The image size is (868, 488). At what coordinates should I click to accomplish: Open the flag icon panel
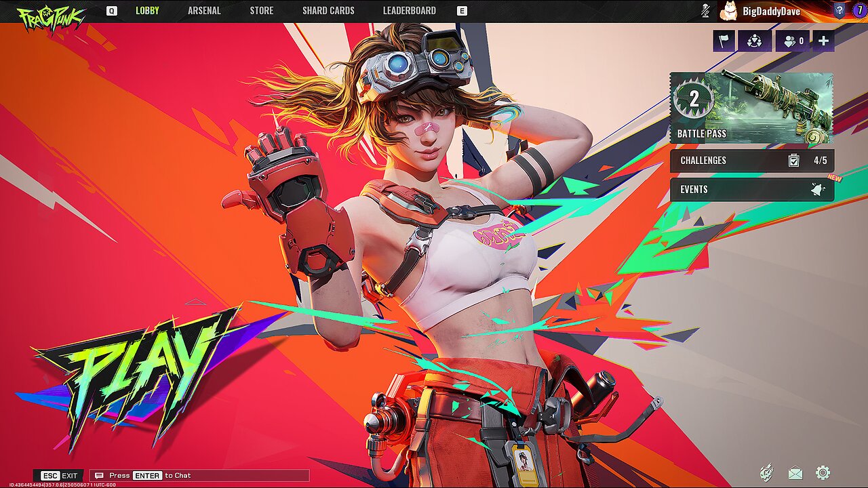(x=724, y=41)
